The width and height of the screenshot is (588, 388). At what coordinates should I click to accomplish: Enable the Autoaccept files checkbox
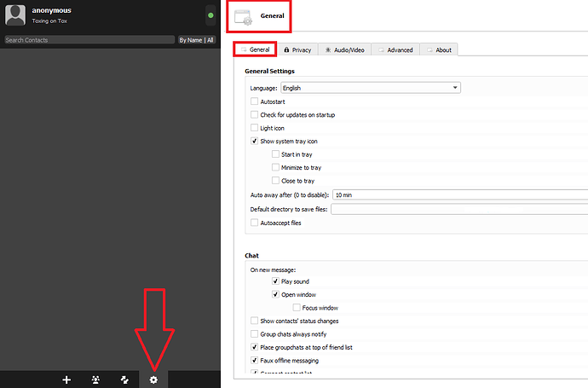point(254,223)
